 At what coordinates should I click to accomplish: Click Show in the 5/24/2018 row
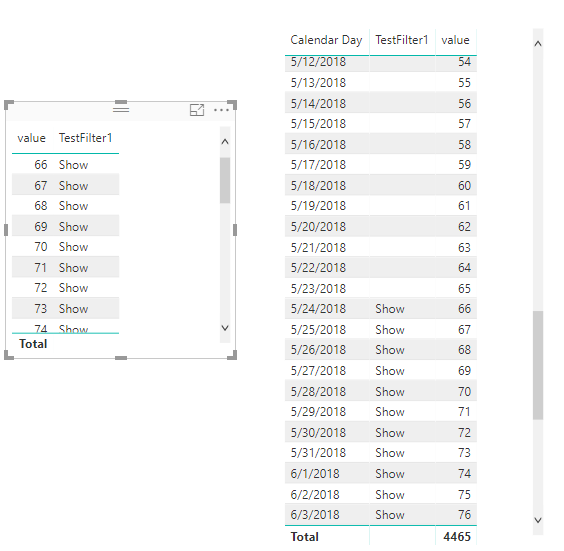[390, 309]
